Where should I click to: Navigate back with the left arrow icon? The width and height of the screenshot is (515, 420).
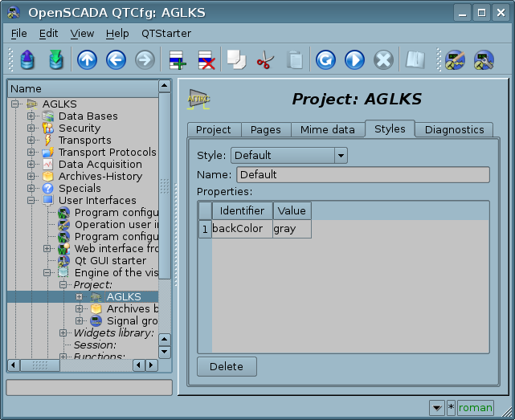(x=116, y=60)
